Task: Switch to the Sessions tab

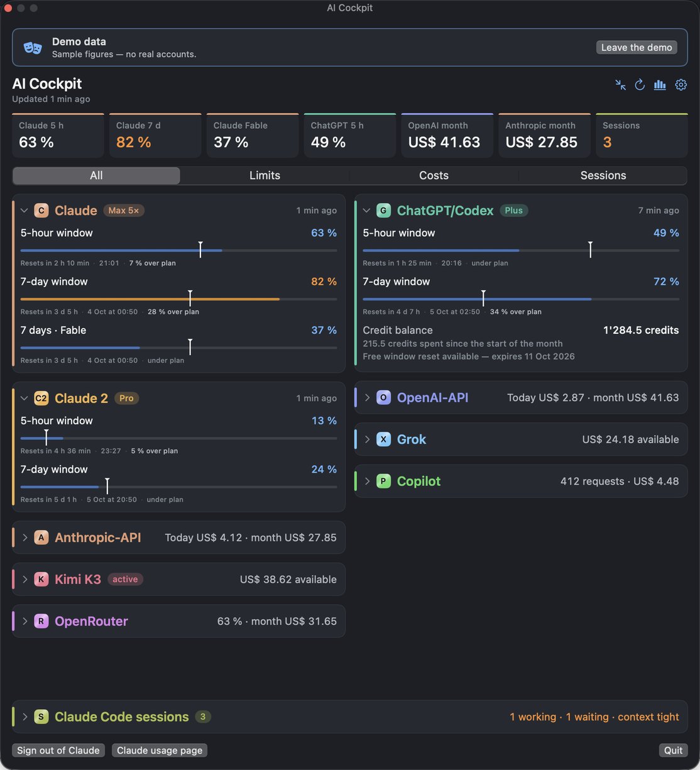Action: (603, 175)
